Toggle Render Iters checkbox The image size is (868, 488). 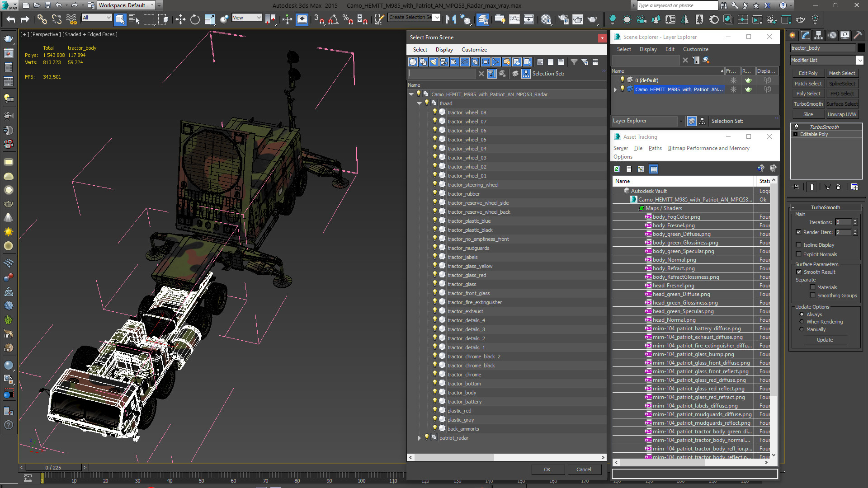click(x=798, y=232)
